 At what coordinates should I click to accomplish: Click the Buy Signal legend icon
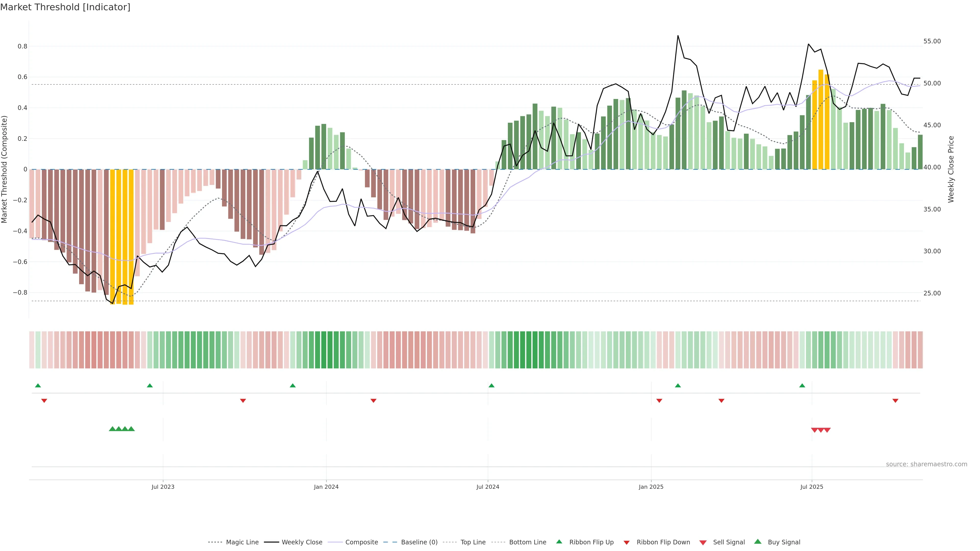point(757,542)
